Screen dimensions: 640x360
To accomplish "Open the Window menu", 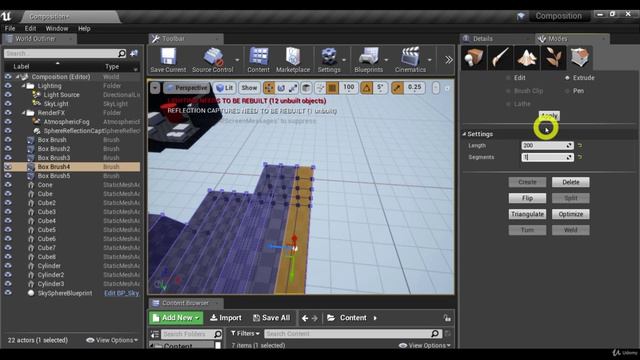I will click(x=57, y=29).
